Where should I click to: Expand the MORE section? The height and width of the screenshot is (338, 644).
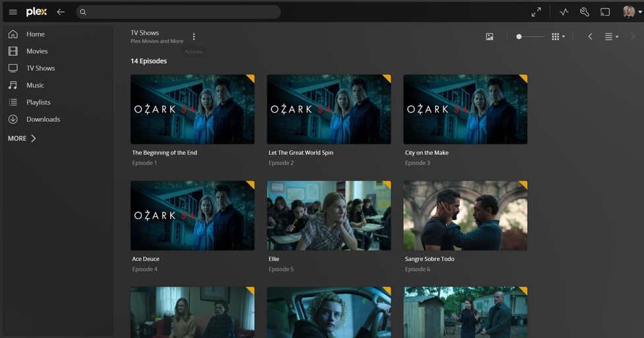(x=22, y=138)
